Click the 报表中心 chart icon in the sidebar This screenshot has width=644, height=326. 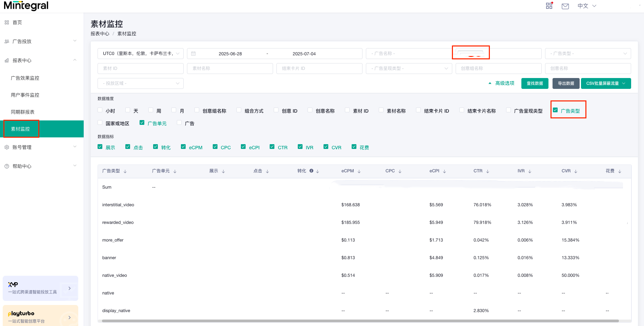[7, 60]
